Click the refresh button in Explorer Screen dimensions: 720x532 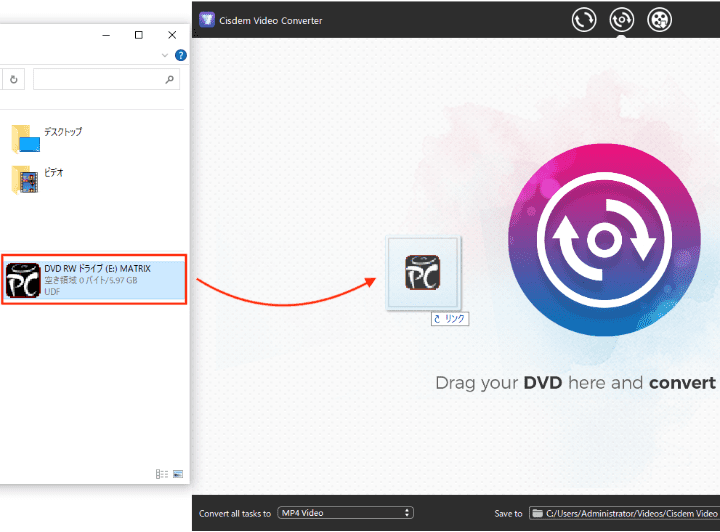coord(14,79)
